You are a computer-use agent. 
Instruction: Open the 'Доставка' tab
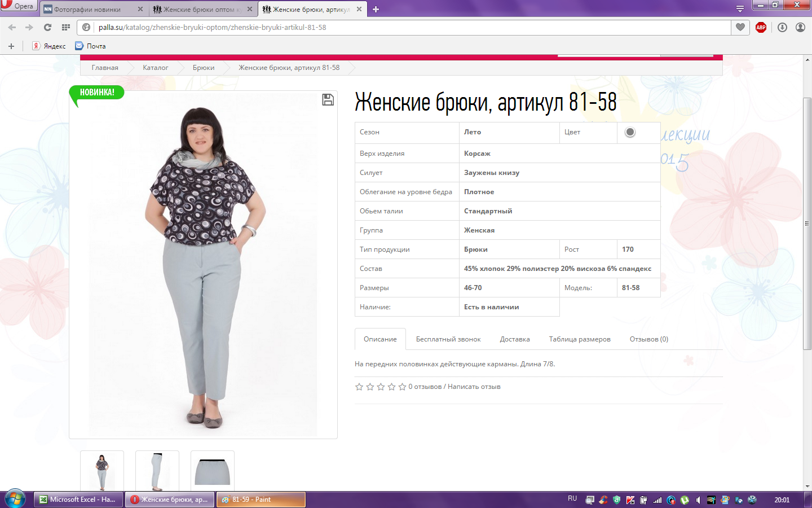click(x=515, y=339)
